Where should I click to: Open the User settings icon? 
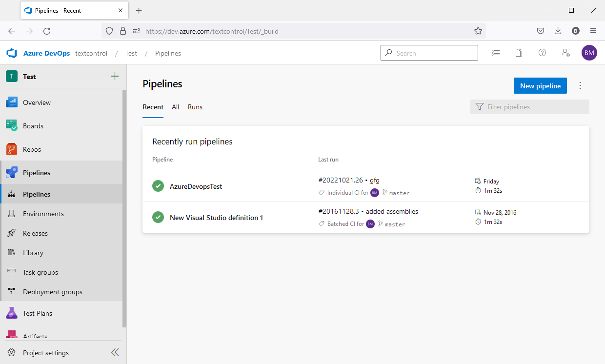pos(565,53)
